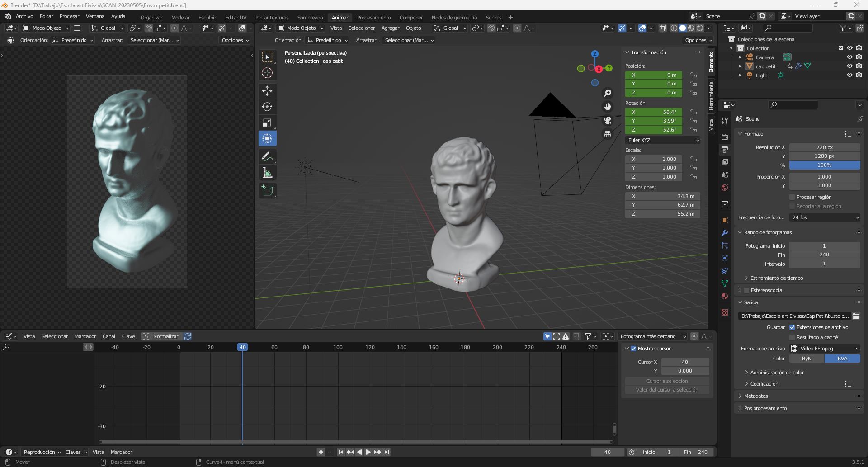868x467 pixels.
Task: Open the browse folder icon for output path
Action: [x=856, y=316]
